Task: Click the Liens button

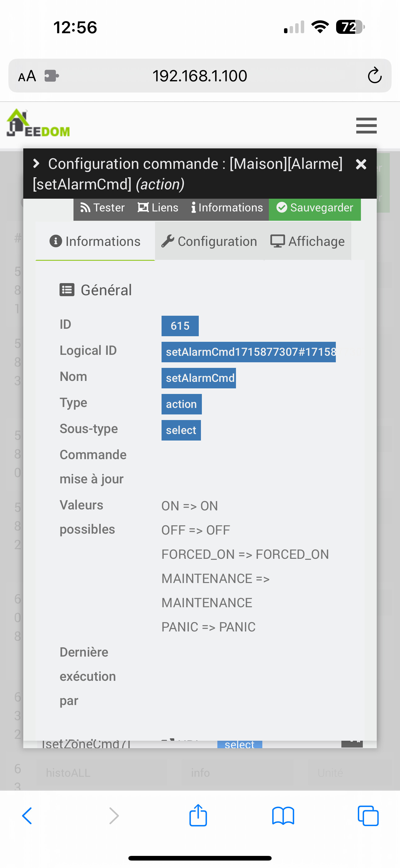Action: (x=158, y=208)
